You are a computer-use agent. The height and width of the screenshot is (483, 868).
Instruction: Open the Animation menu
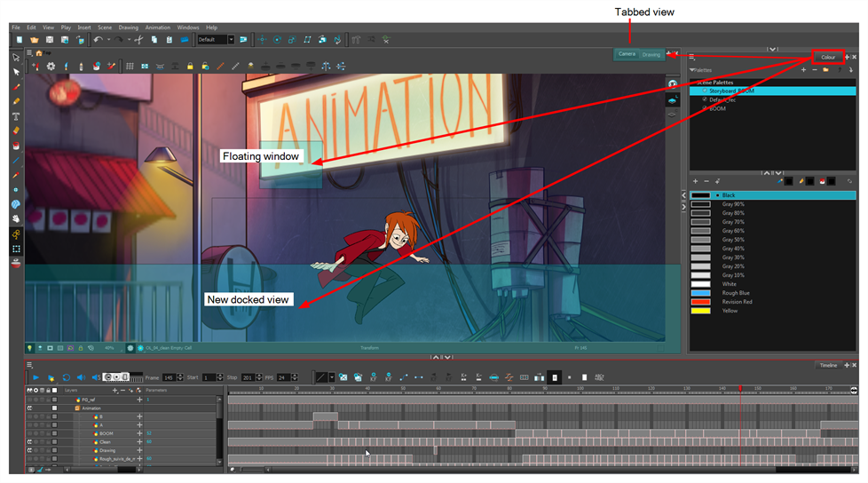[157, 28]
